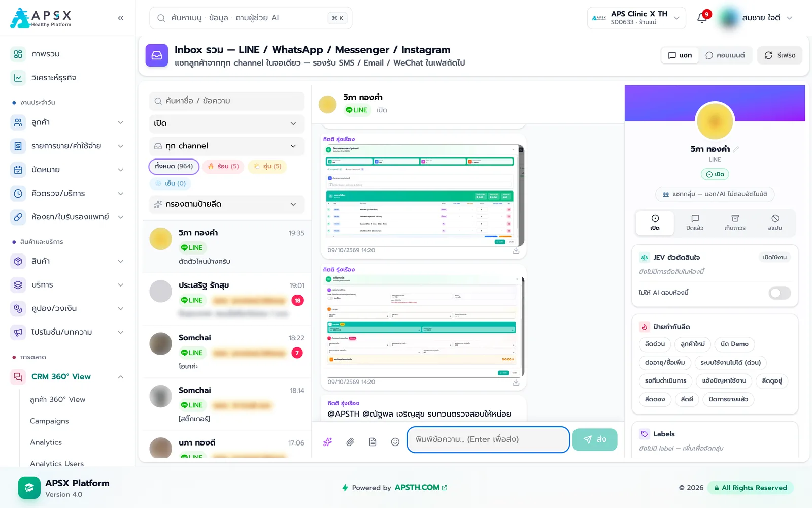Attach a file with the paperclip icon
Viewport: 812px width, 508px height.
pos(350,442)
